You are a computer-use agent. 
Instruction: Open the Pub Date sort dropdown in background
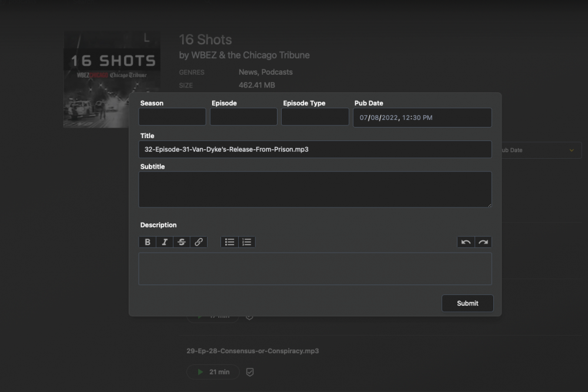tap(542, 150)
